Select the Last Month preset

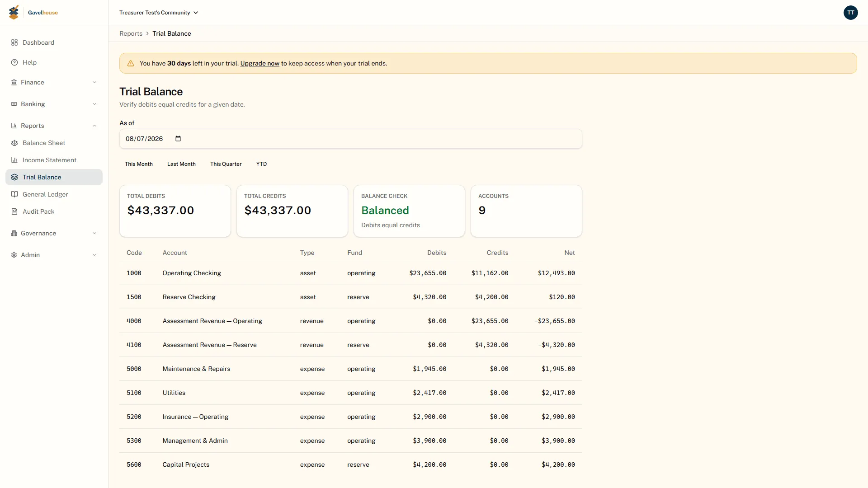click(181, 164)
